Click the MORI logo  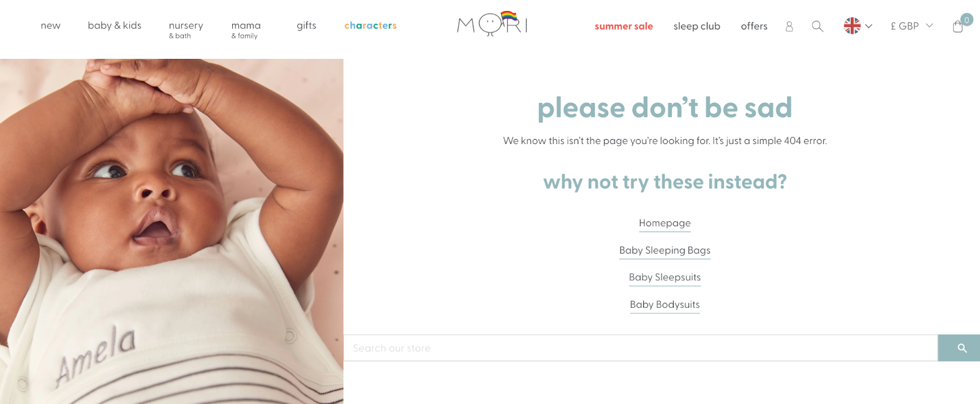click(x=492, y=24)
